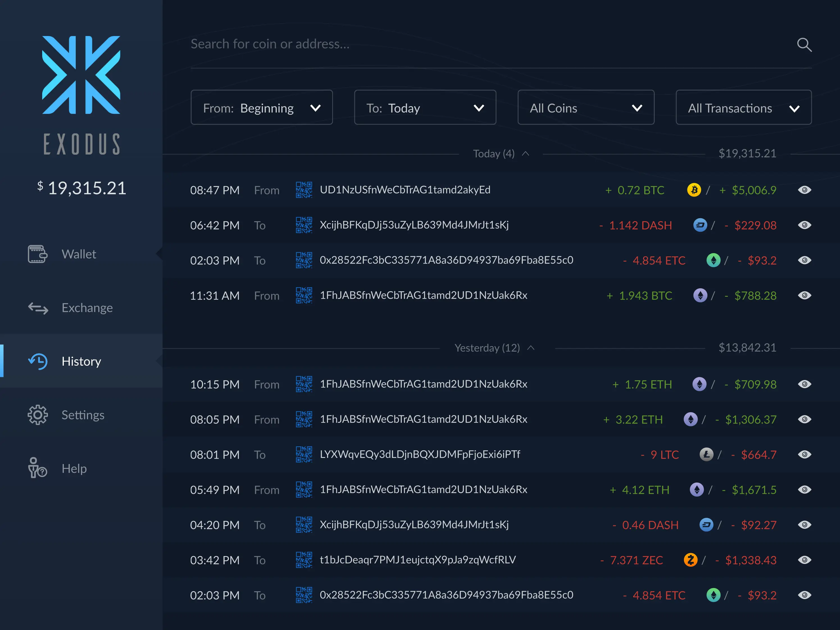
Task: Open the All Transactions filter dropdown
Action: coord(744,107)
